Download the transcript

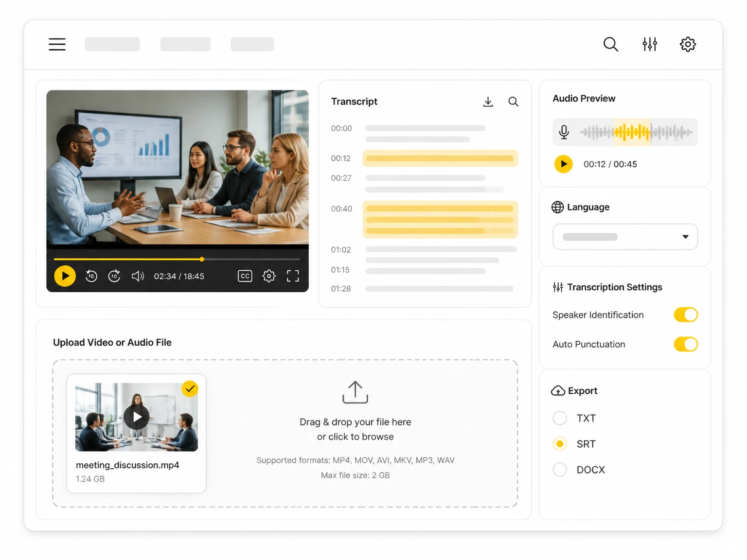click(488, 102)
